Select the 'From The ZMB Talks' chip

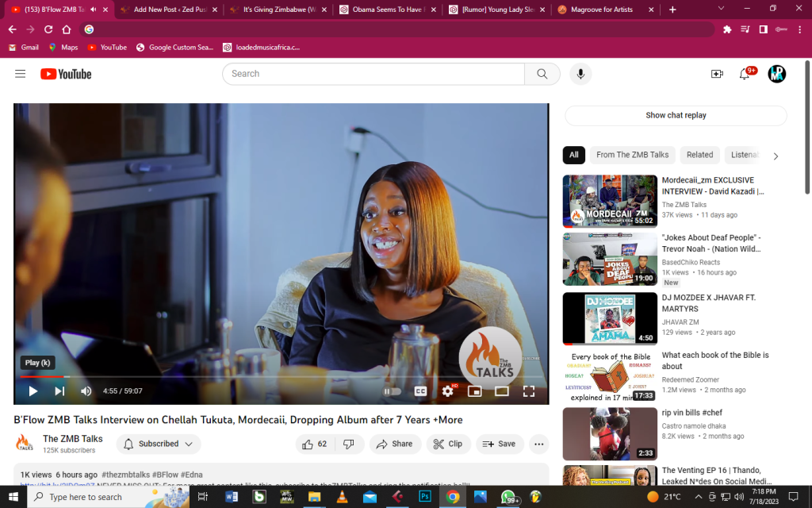(x=632, y=155)
